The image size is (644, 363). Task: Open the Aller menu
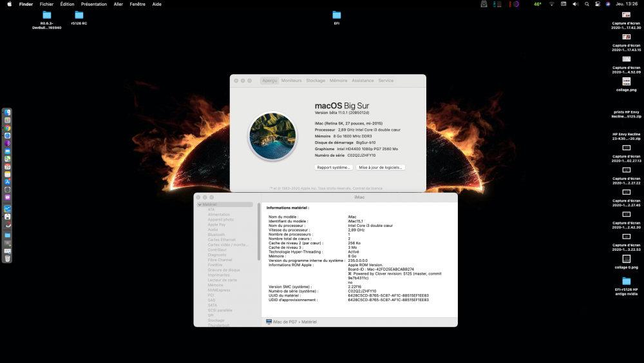tap(118, 4)
